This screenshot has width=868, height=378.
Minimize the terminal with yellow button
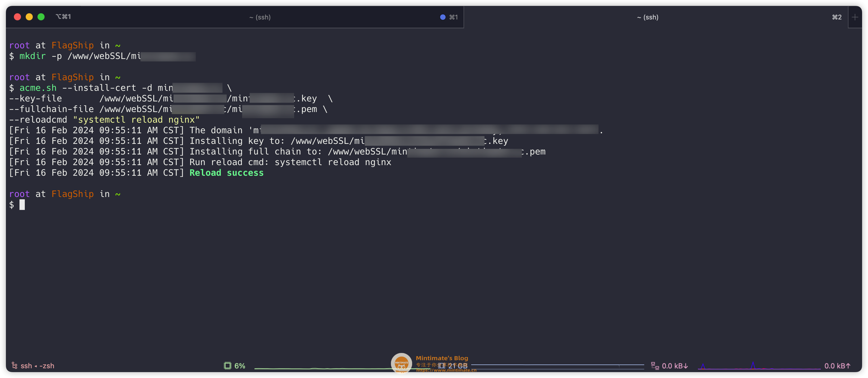tap(29, 17)
